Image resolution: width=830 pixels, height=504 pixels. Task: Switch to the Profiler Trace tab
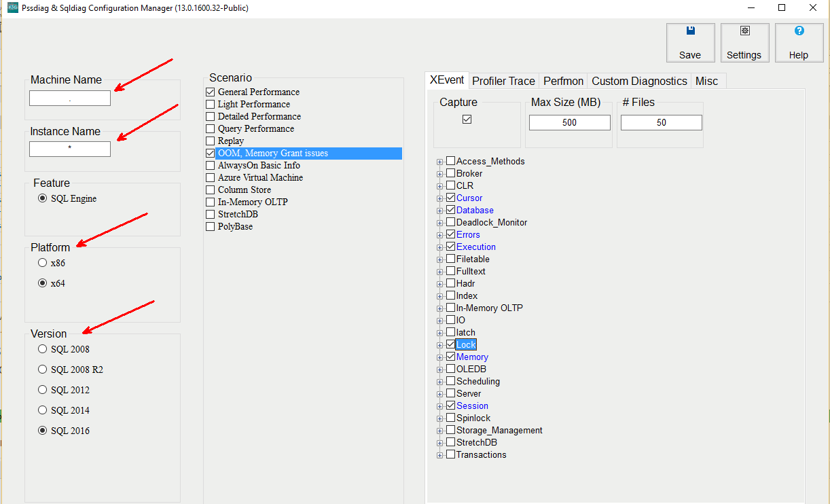tap(504, 81)
